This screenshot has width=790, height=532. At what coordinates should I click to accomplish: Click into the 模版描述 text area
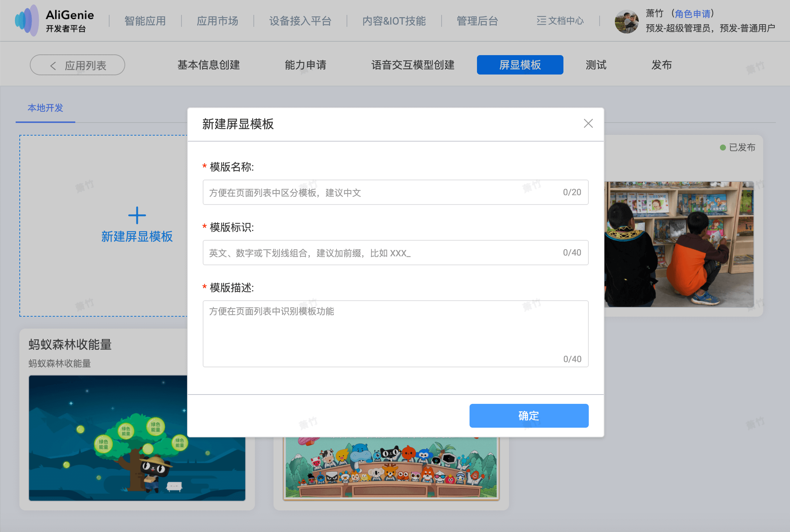pyautogui.click(x=395, y=333)
